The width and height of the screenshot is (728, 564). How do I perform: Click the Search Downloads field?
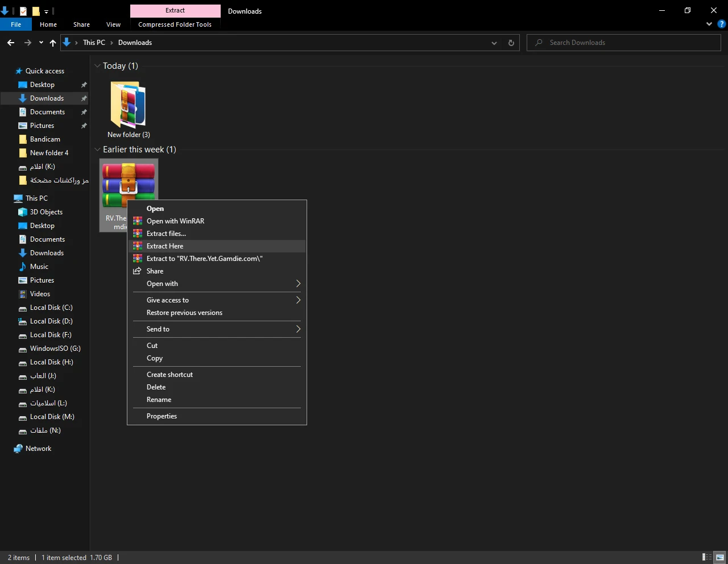pyautogui.click(x=626, y=43)
